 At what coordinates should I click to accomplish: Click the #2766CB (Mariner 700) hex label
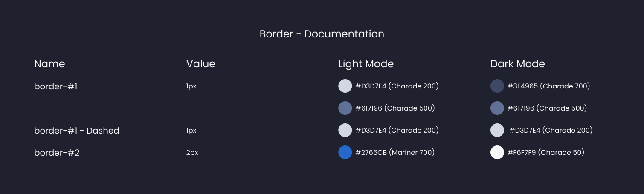[x=395, y=152]
